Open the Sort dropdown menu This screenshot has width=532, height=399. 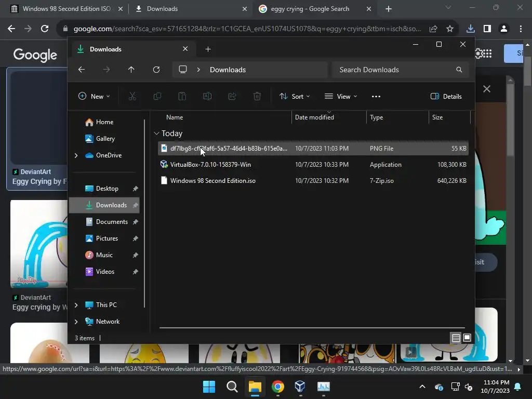point(294,96)
